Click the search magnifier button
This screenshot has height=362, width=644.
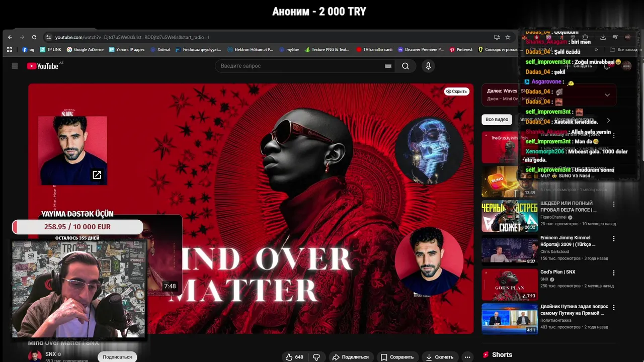pyautogui.click(x=406, y=66)
